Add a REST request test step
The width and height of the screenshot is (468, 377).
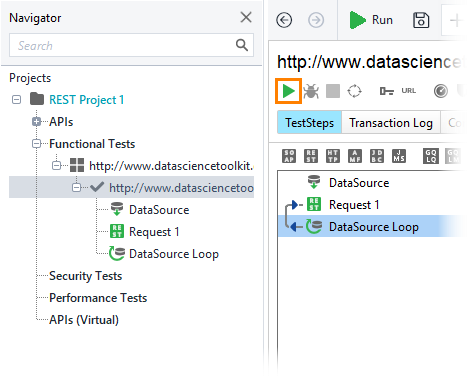coord(311,156)
